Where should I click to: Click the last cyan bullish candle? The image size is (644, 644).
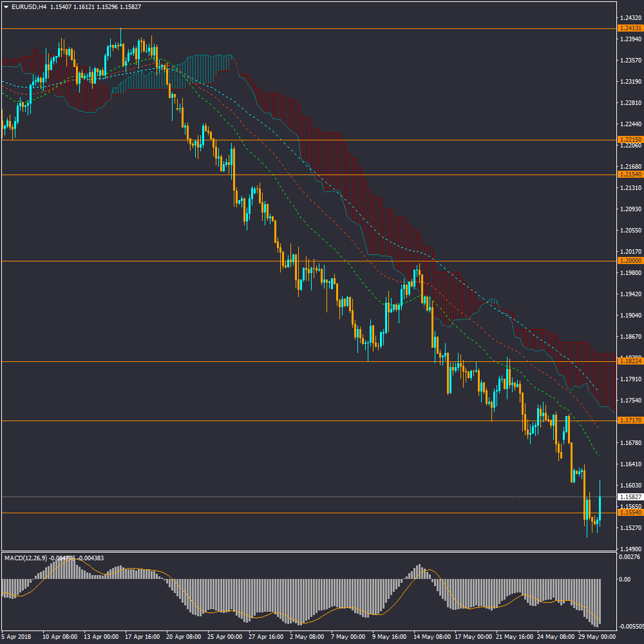click(x=600, y=509)
